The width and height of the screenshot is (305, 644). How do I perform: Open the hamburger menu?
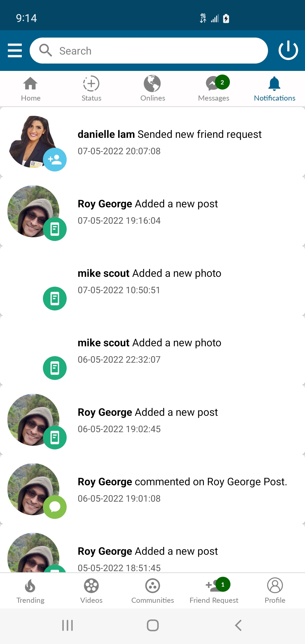pos(15,51)
